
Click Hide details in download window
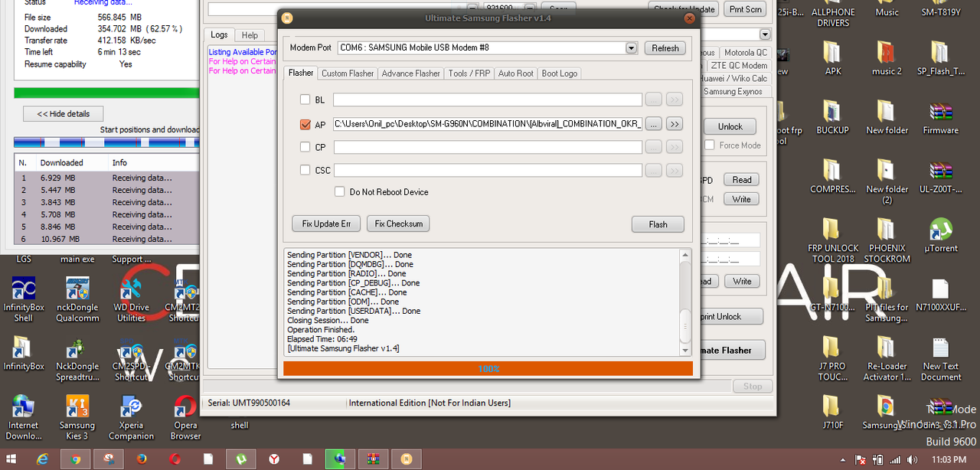64,114
